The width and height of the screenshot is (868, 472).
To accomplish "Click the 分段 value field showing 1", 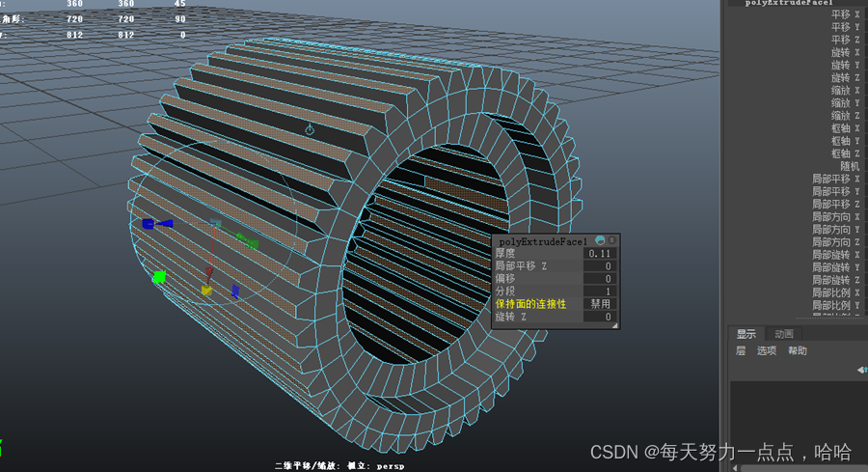I will 600,292.
